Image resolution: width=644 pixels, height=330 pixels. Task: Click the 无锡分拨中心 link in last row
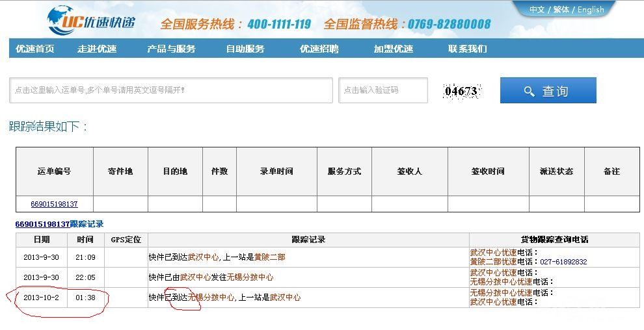211,298
